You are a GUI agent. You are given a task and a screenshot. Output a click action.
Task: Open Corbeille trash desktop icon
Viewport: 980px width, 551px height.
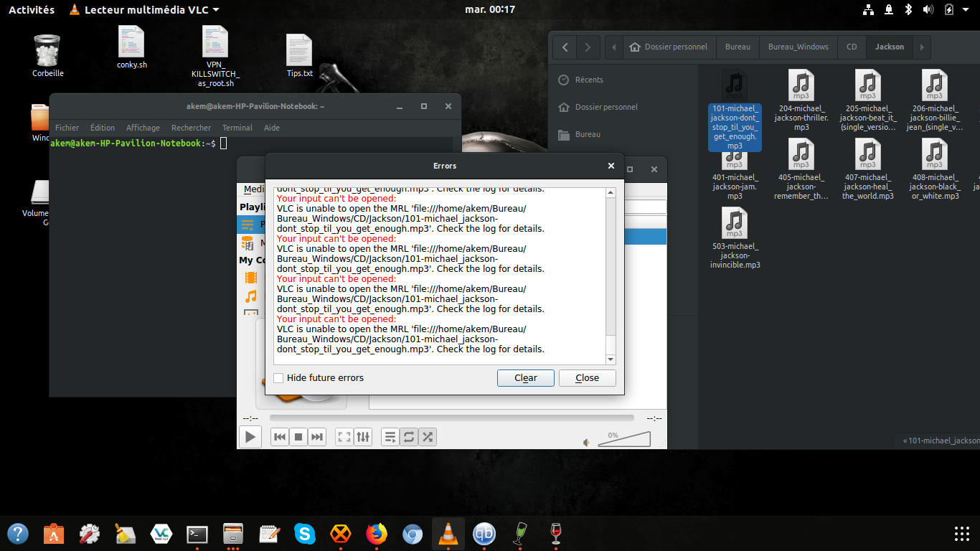[48, 55]
